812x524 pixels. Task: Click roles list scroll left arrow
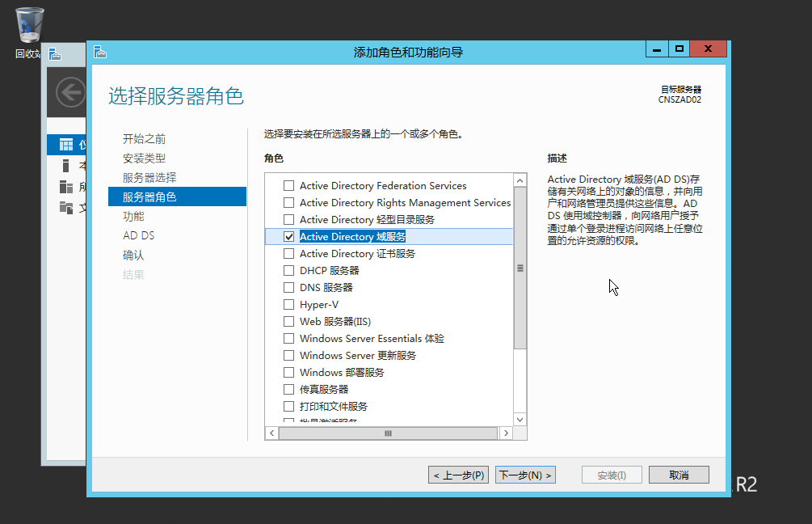271,433
